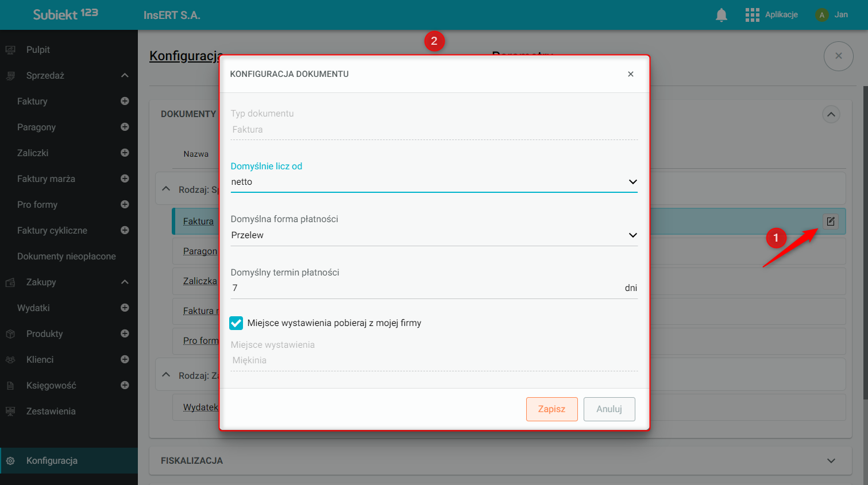Open Klienci in the sidebar
Image resolution: width=868 pixels, height=485 pixels.
40,360
